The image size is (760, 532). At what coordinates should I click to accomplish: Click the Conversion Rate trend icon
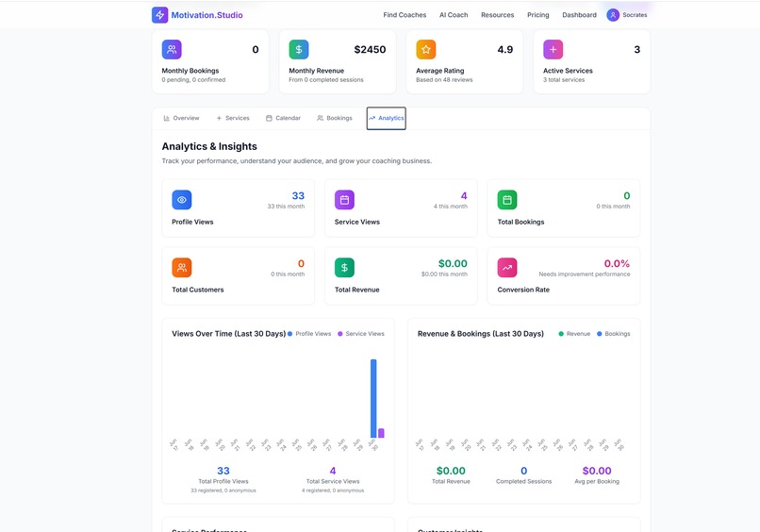click(x=507, y=268)
